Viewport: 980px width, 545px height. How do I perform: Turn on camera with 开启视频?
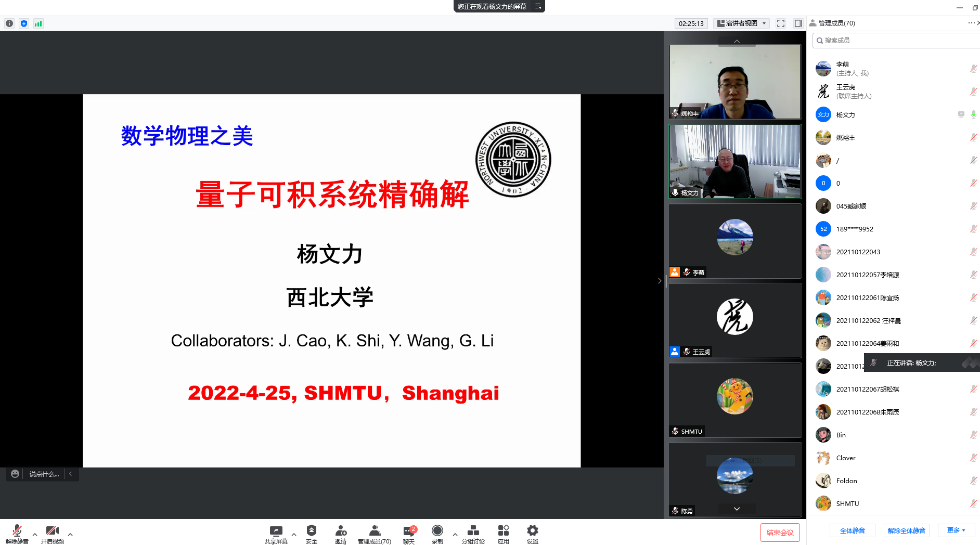click(52, 531)
